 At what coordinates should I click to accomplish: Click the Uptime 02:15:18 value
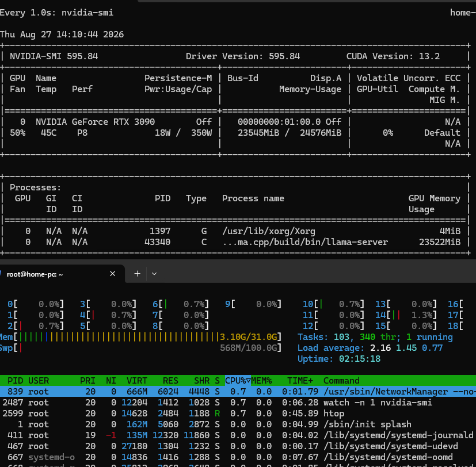click(359, 358)
